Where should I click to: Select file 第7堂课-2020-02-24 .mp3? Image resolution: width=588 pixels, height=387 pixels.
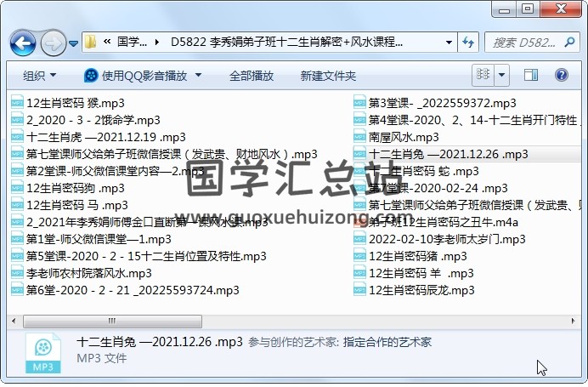pos(438,188)
